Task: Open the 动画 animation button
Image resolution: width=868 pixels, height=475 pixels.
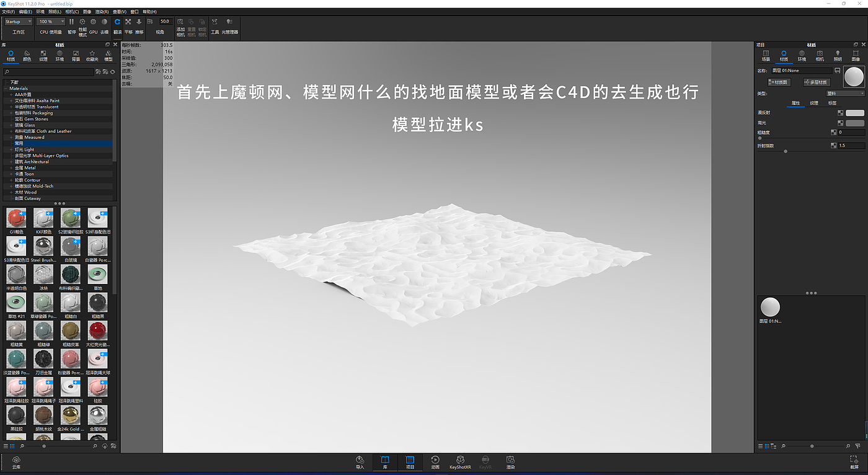Action: [x=435, y=463]
